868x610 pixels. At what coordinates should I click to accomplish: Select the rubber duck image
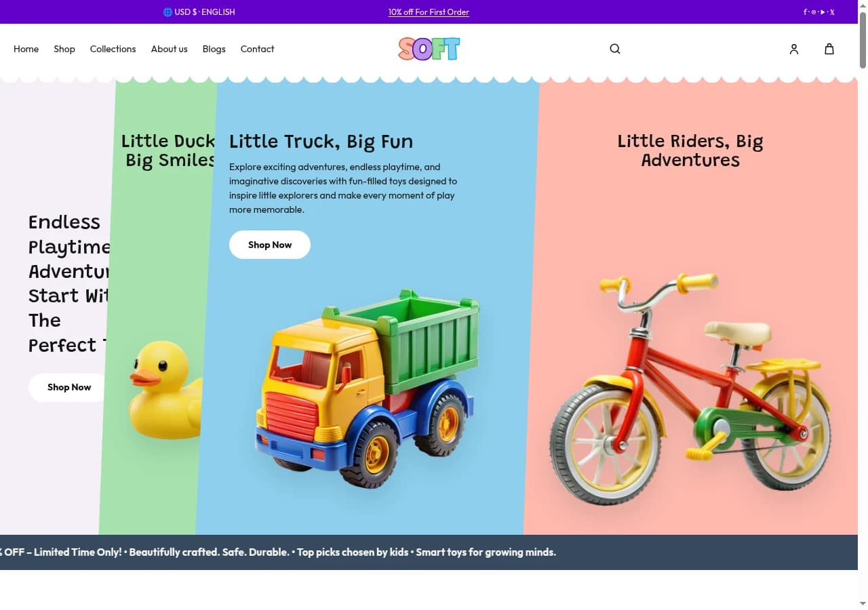coord(165,389)
